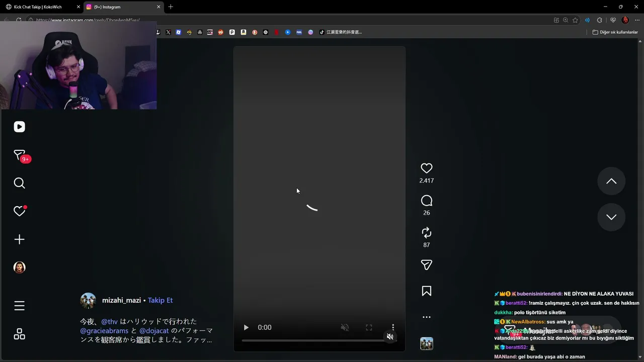
Task: Open the MAL bookmark icon
Action: tap(299, 32)
